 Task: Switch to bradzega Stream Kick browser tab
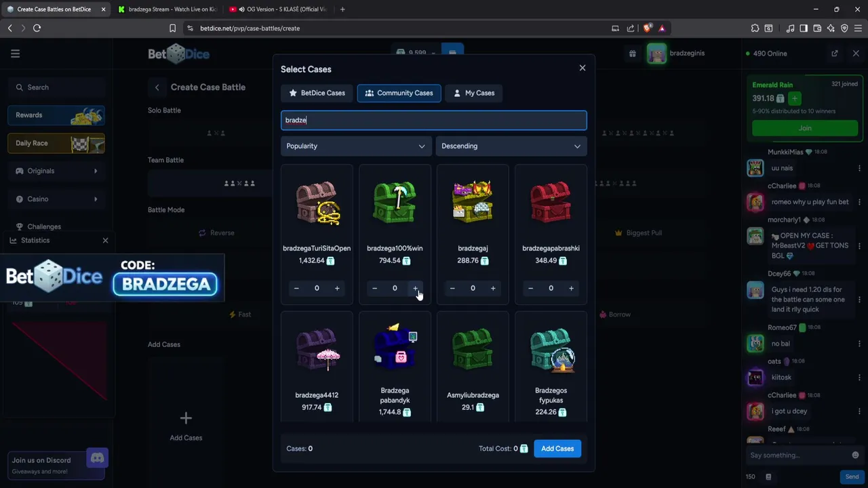point(167,9)
